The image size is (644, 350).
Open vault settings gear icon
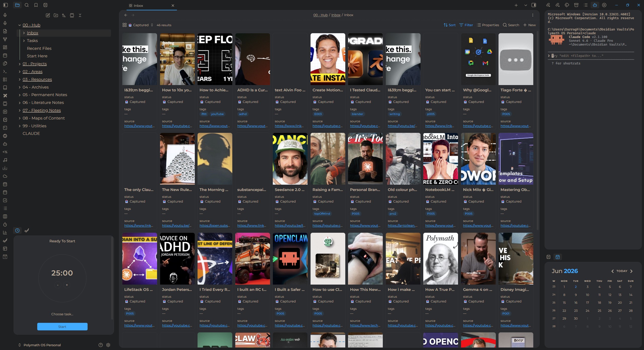point(108,345)
